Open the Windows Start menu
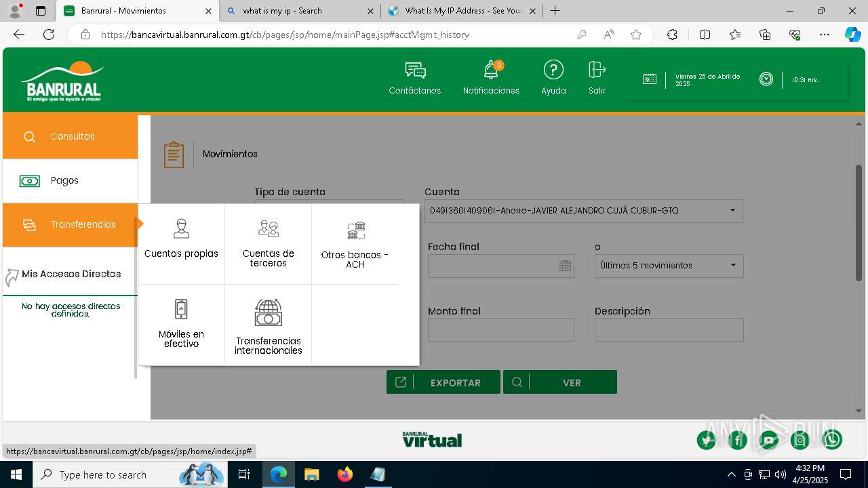Viewport: 868px width, 488px height. point(16,474)
